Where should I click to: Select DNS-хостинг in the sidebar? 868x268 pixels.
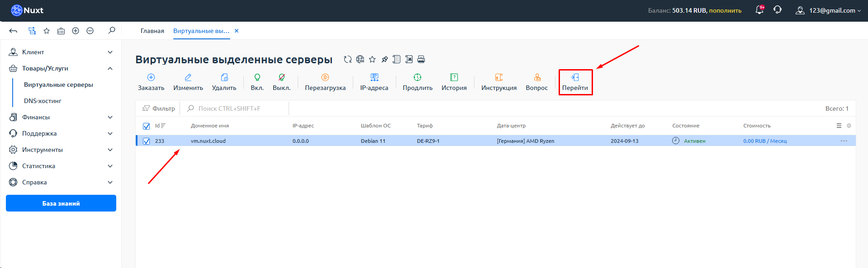point(43,101)
